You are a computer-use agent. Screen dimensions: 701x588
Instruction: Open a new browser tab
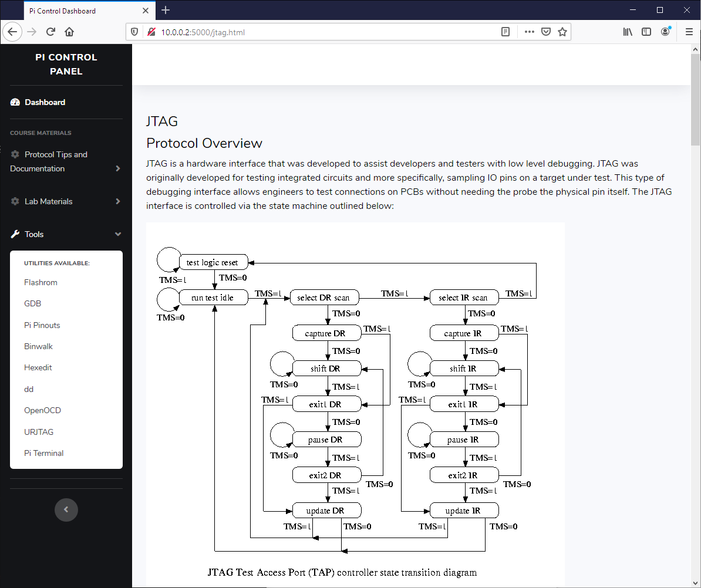[x=166, y=10]
